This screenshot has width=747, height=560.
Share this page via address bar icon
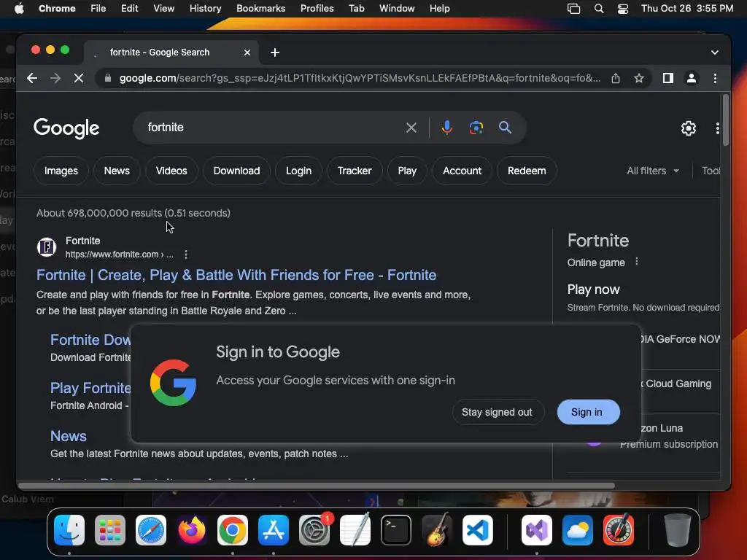(616, 78)
